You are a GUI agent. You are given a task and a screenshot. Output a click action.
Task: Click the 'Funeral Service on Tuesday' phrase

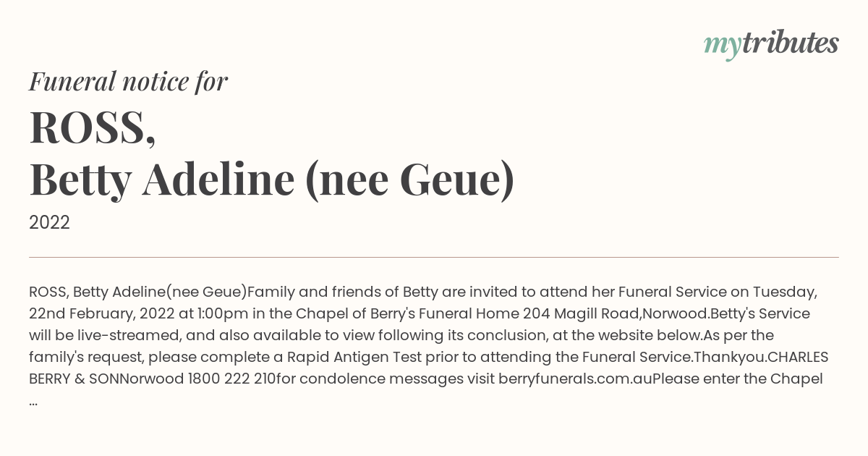pyautogui.click(x=718, y=292)
